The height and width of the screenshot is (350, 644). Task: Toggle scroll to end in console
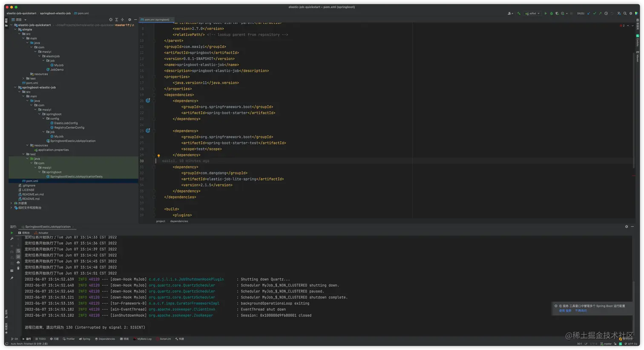(18, 257)
